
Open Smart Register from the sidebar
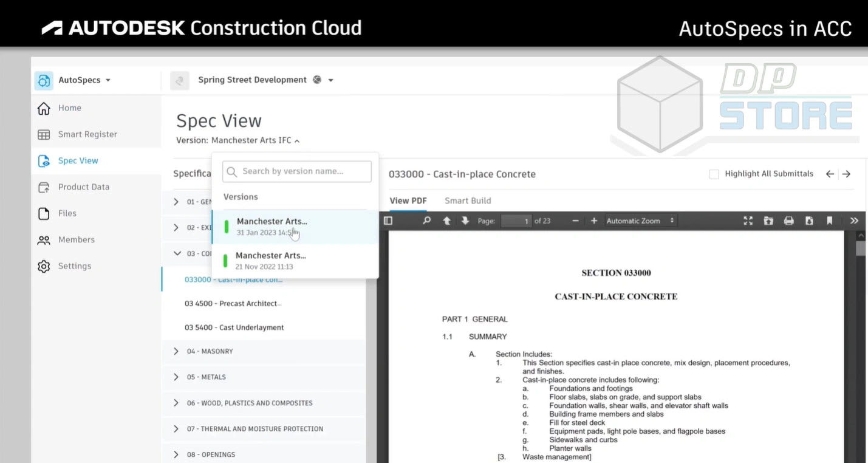pos(87,134)
